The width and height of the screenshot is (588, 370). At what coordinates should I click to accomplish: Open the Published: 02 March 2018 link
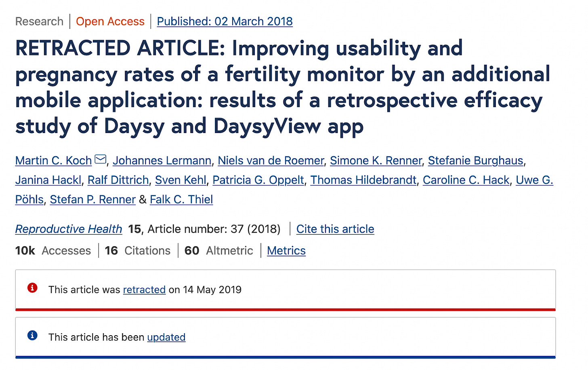coord(225,21)
